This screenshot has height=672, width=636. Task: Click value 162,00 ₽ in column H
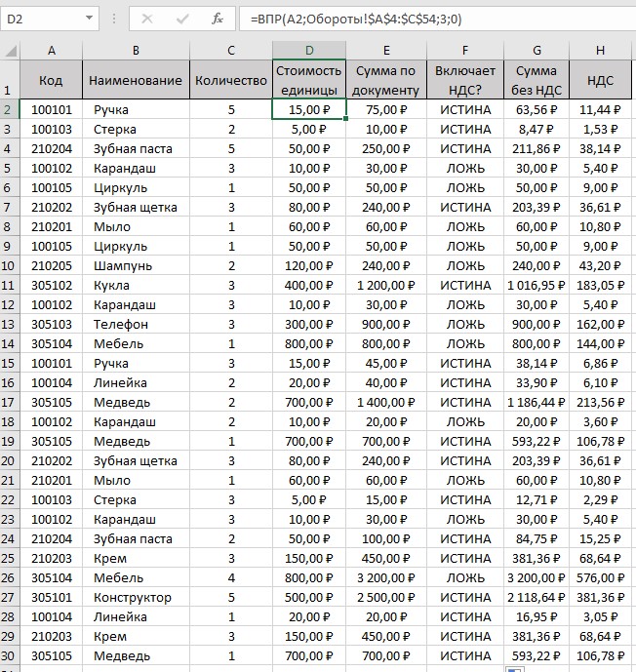(x=600, y=325)
